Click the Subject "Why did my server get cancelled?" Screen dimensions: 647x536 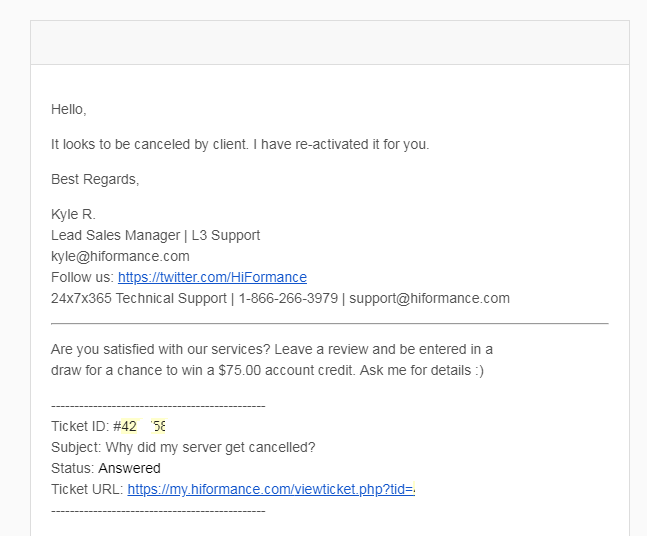[210, 447]
